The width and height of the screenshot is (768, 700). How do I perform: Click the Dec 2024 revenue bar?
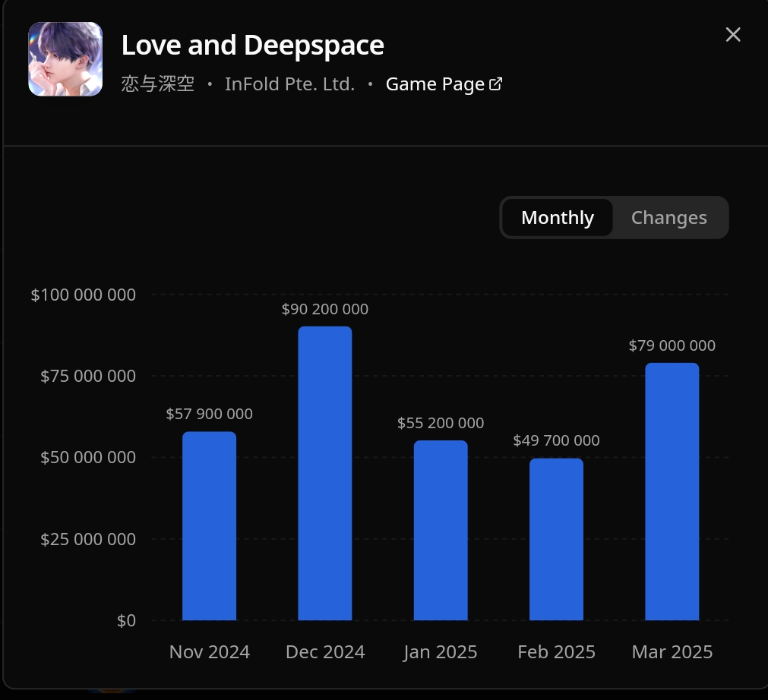click(324, 473)
